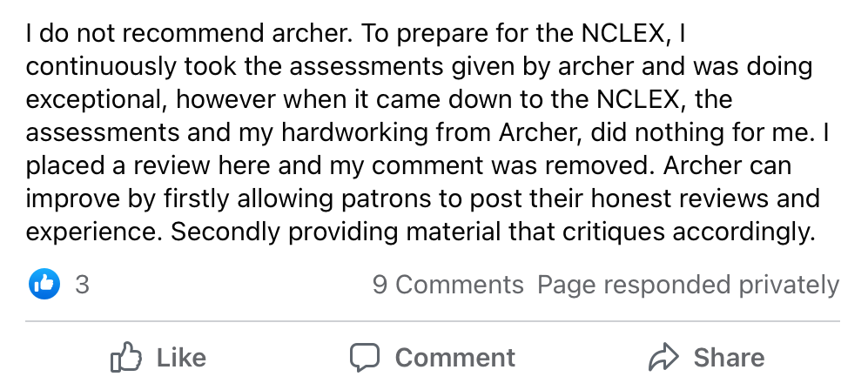Click the outlined thumbs-up Like icon
The image size is (868, 390).
[125, 358]
